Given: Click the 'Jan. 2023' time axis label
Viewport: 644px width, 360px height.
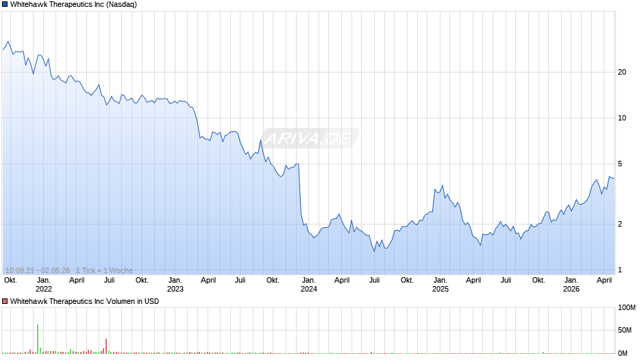Looking at the screenshot, I should pos(175,285).
